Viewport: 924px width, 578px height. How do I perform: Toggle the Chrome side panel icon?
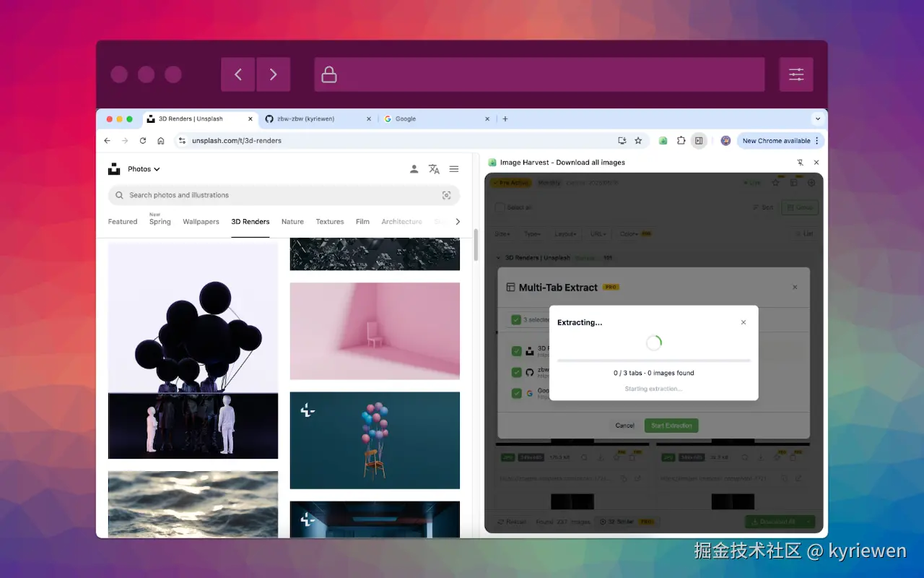[x=699, y=140]
